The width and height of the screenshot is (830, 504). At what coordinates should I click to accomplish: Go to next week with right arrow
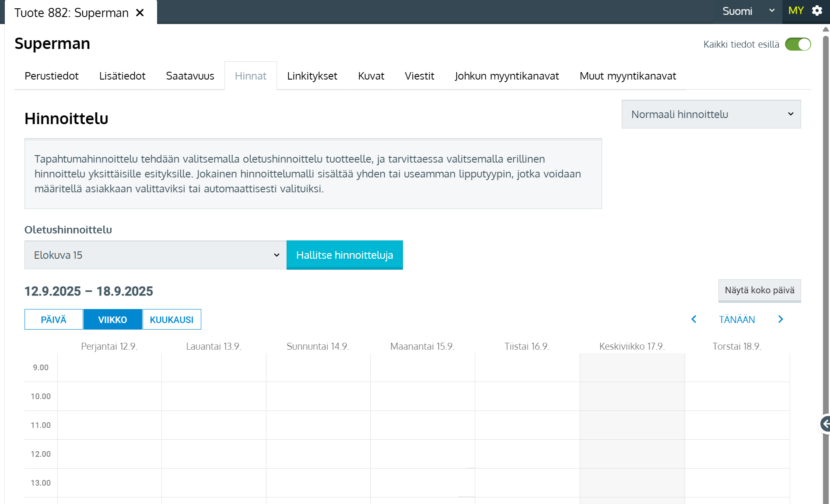pos(781,319)
